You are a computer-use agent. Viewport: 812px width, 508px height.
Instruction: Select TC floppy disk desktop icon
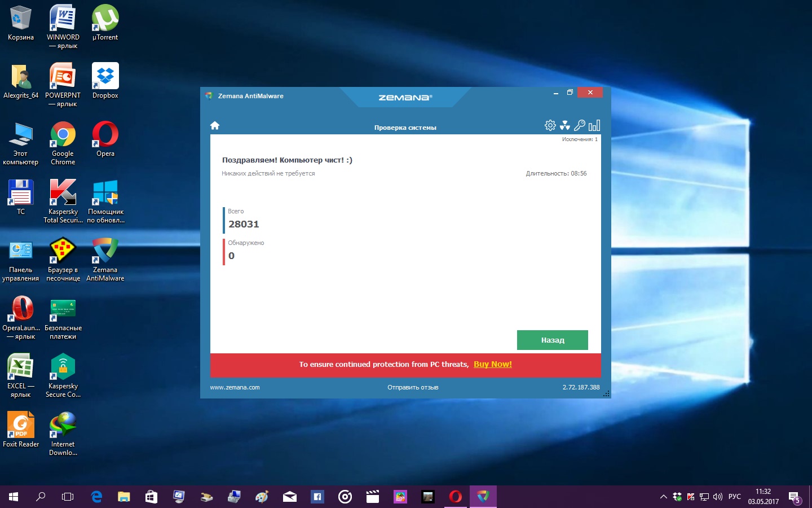point(21,198)
